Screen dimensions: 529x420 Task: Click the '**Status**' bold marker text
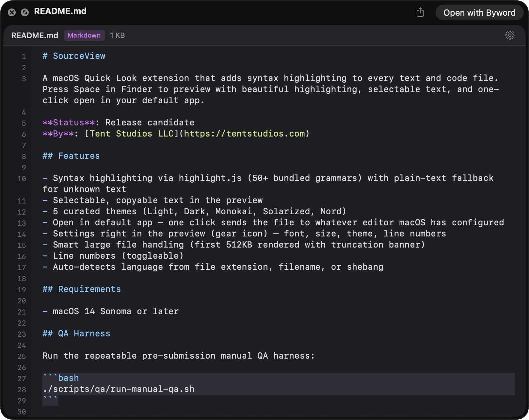click(69, 122)
